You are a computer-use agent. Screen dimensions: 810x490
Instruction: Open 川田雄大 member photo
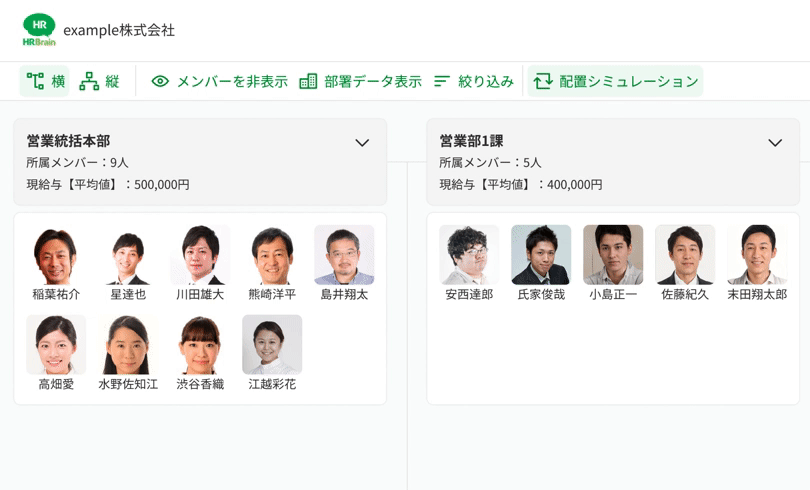[200, 255]
